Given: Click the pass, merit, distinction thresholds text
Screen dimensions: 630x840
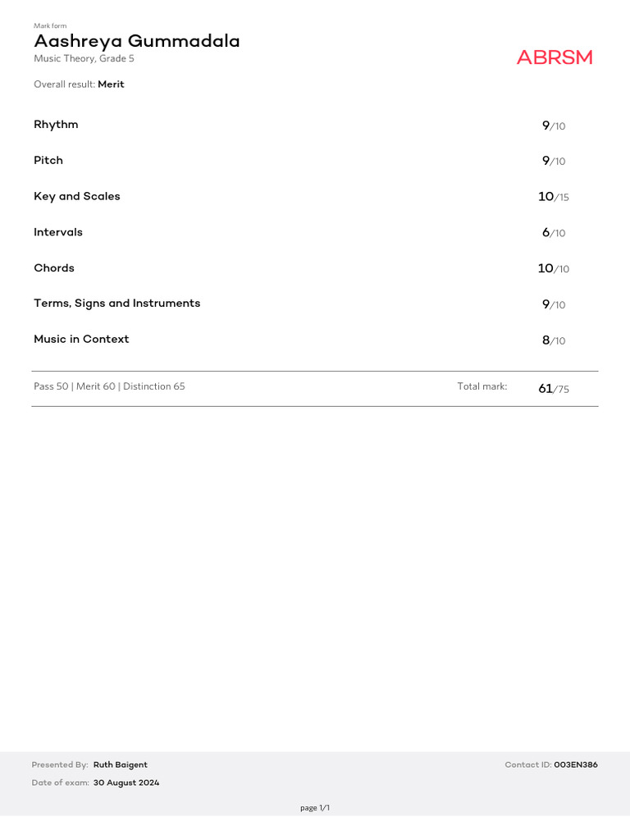Looking at the screenshot, I should 109,386.
